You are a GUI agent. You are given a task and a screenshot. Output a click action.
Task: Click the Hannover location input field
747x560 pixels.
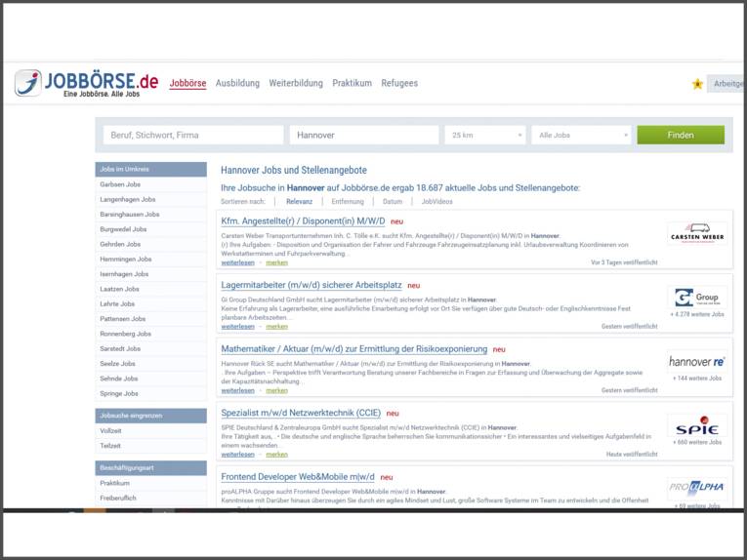click(363, 135)
